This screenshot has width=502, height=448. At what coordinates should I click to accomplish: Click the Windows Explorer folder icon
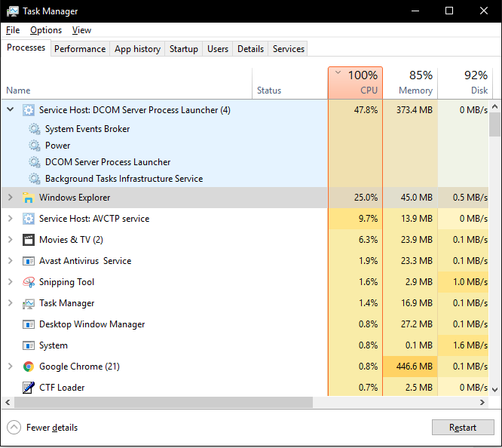pyautogui.click(x=29, y=198)
